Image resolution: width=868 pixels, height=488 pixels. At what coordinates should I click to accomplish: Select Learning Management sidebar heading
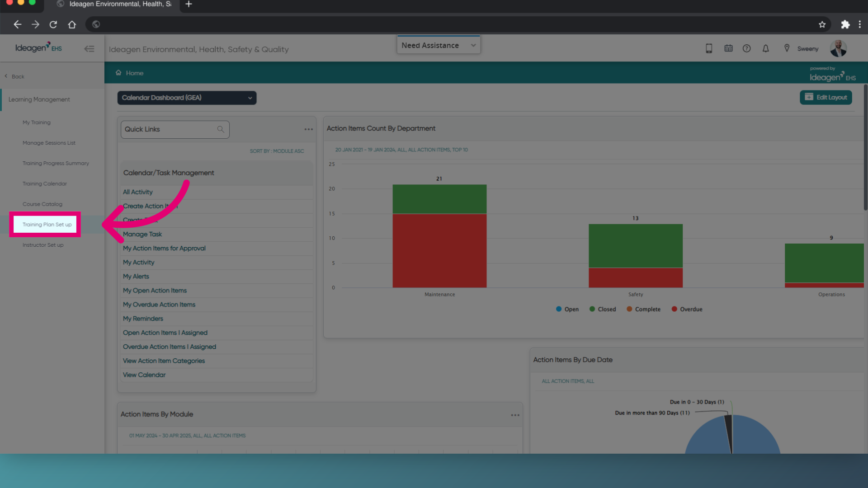click(x=39, y=99)
